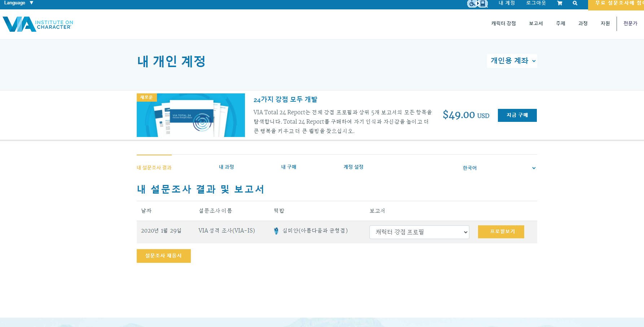Click the 로그아웃 link
This screenshot has height=327, width=644.
tap(536, 3)
